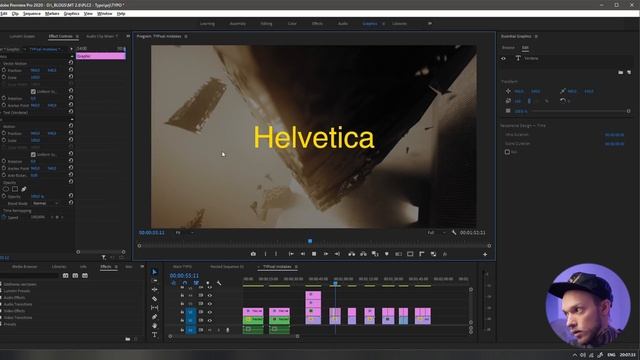Switch to the Audio workspace

coord(343,24)
